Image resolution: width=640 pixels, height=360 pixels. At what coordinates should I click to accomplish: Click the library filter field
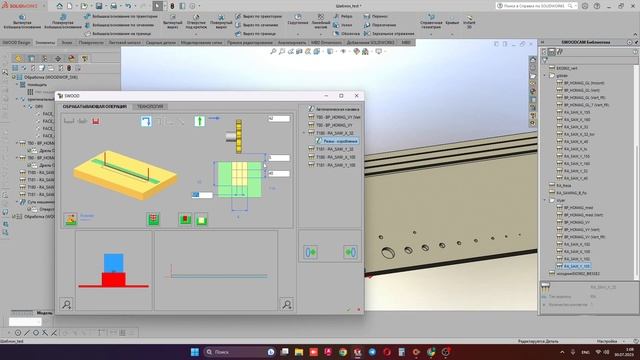(x=590, y=60)
